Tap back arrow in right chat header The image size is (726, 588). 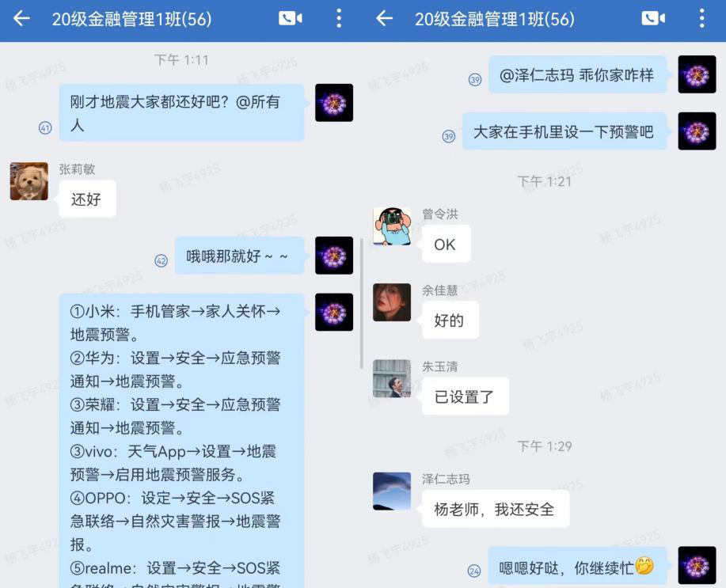coord(384,18)
